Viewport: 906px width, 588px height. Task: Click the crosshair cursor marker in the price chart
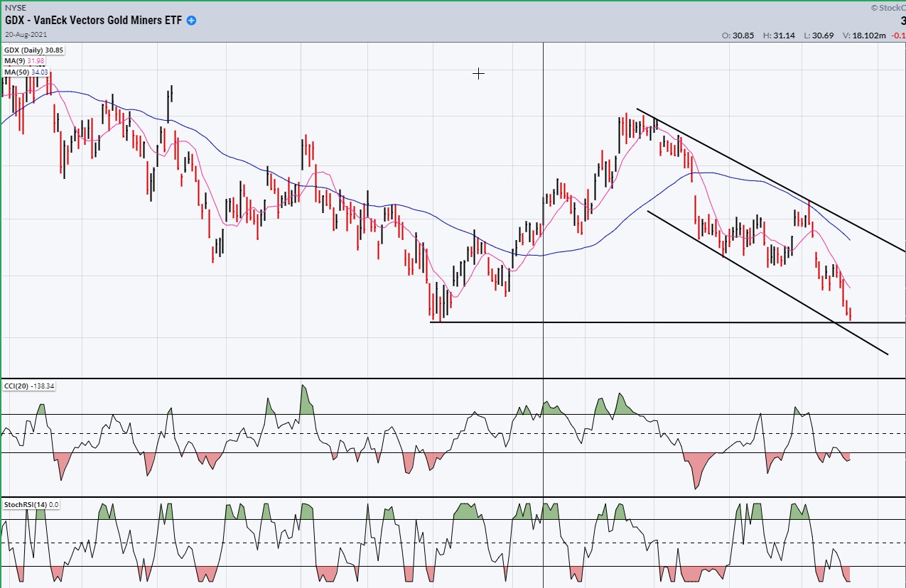478,73
